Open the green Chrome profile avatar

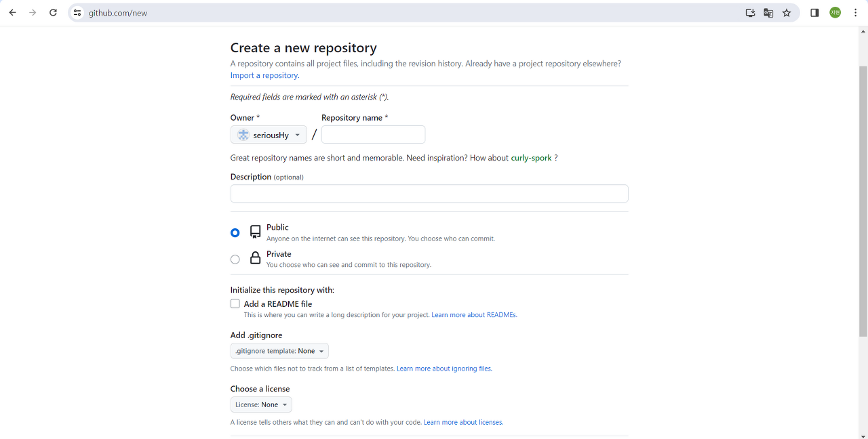point(835,13)
